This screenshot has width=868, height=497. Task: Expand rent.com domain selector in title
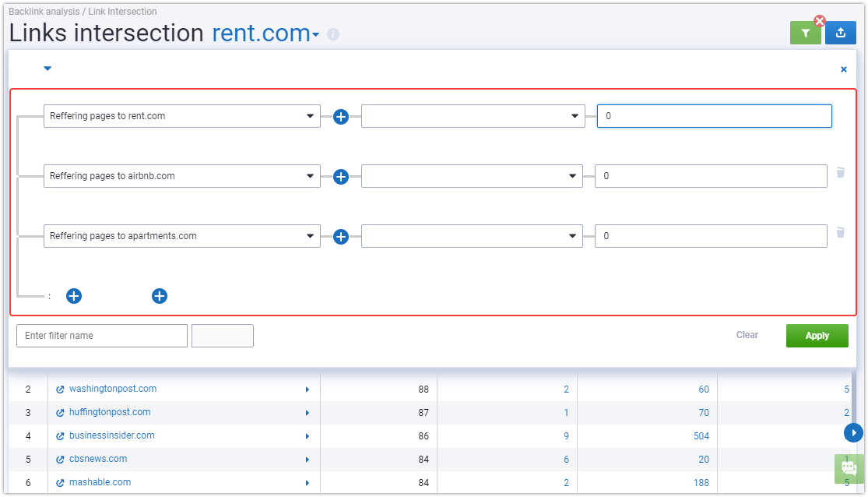click(315, 35)
